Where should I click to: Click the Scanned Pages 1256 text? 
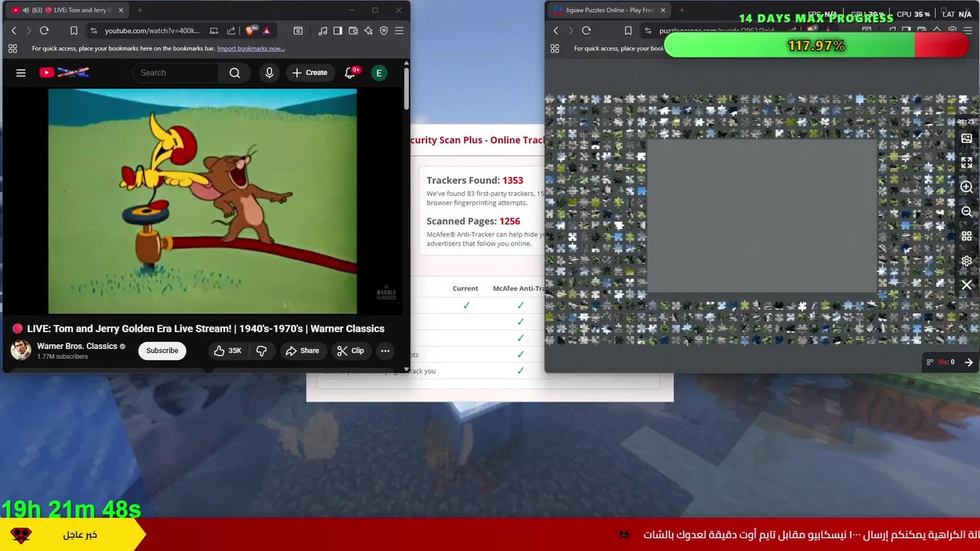(x=473, y=221)
